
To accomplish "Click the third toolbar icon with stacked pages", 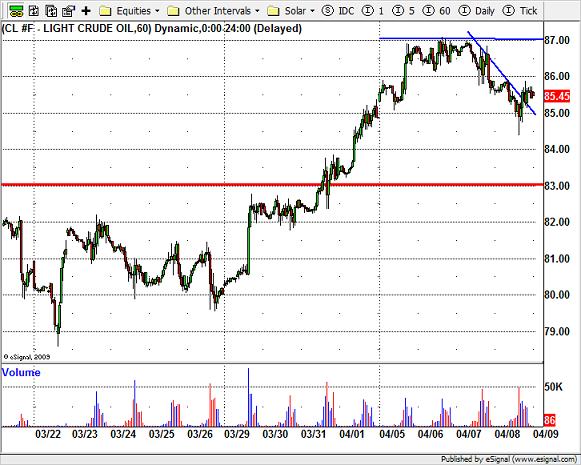I will [x=51, y=11].
